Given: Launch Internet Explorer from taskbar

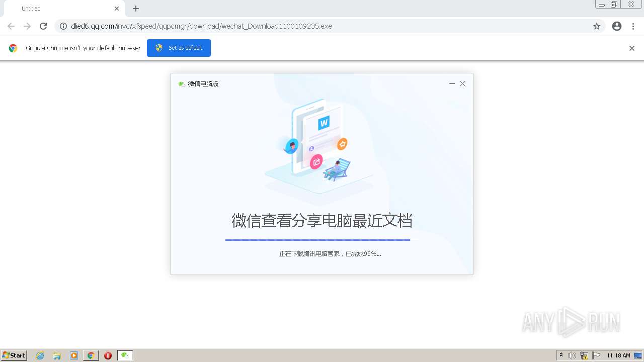Looking at the screenshot, I should 40,355.
